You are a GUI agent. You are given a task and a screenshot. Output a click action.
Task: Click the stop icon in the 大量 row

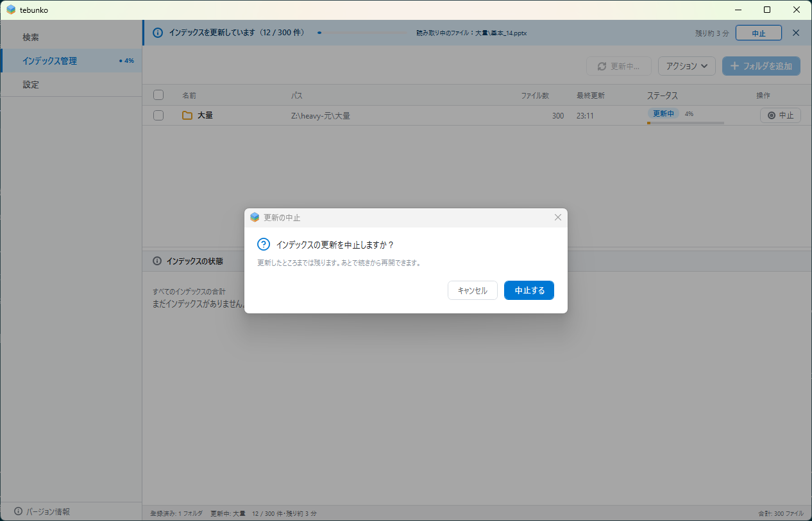tap(772, 115)
